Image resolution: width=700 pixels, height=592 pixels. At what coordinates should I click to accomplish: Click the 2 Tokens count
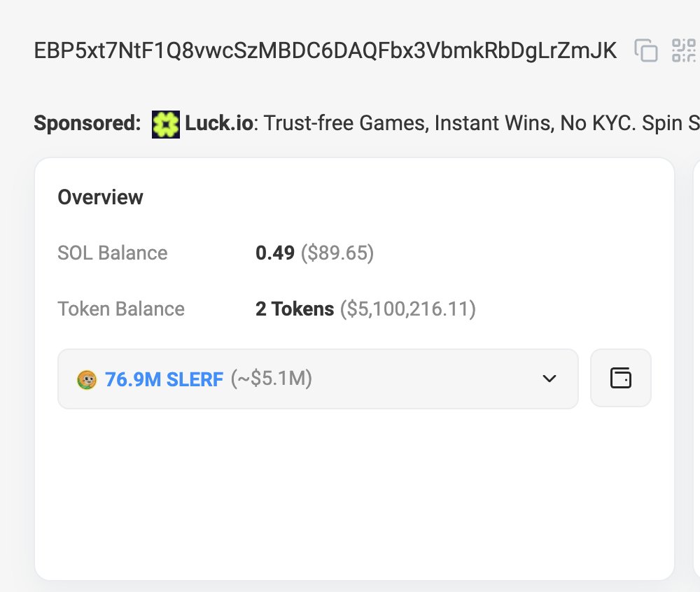tap(295, 309)
